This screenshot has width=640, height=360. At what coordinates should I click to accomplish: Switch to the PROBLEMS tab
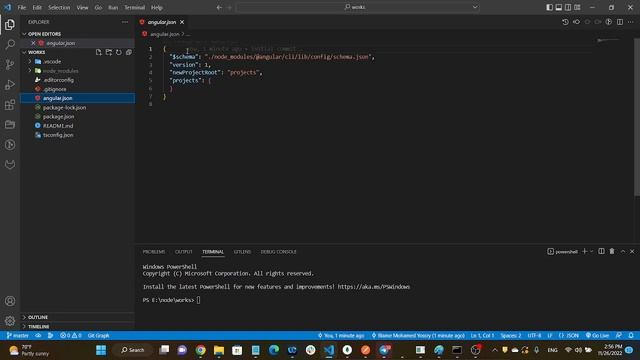tap(154, 252)
